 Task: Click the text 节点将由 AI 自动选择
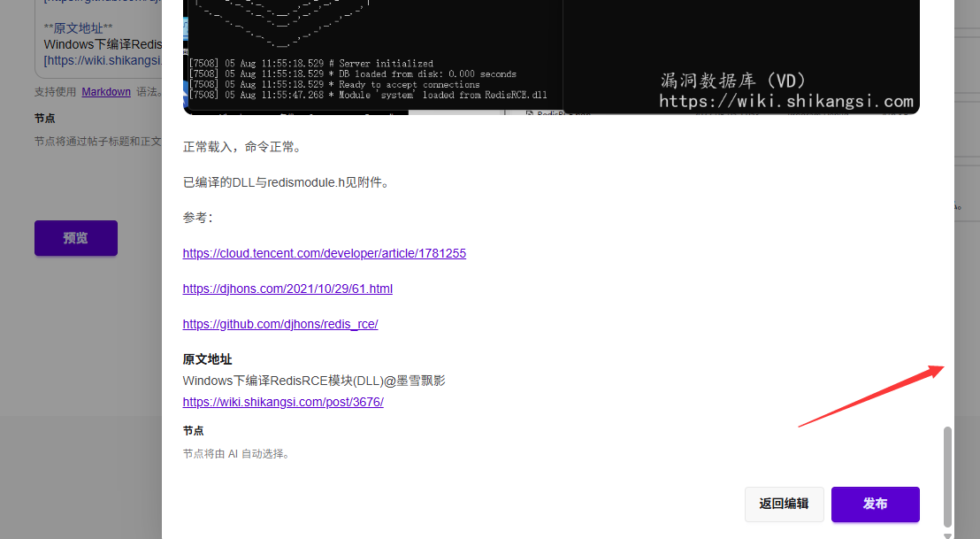click(x=236, y=454)
